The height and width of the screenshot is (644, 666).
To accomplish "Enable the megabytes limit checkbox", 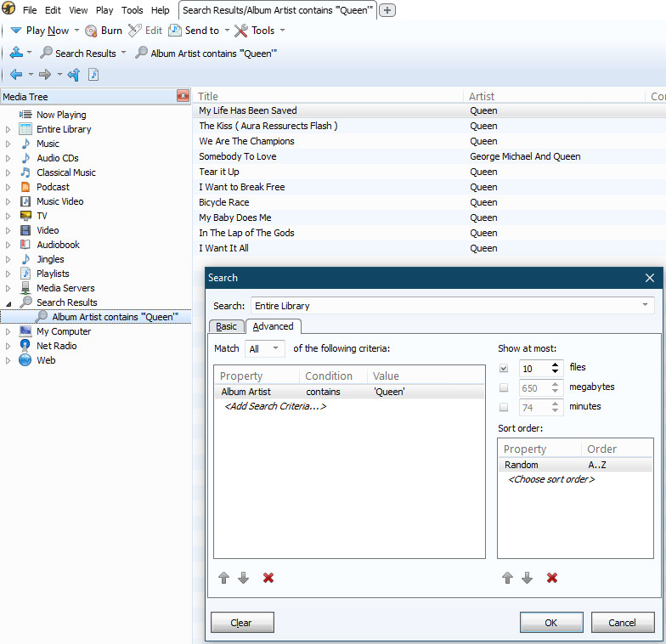I will [504, 388].
